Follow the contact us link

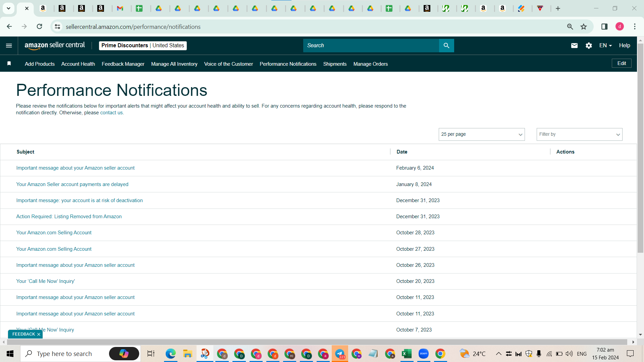tap(111, 113)
